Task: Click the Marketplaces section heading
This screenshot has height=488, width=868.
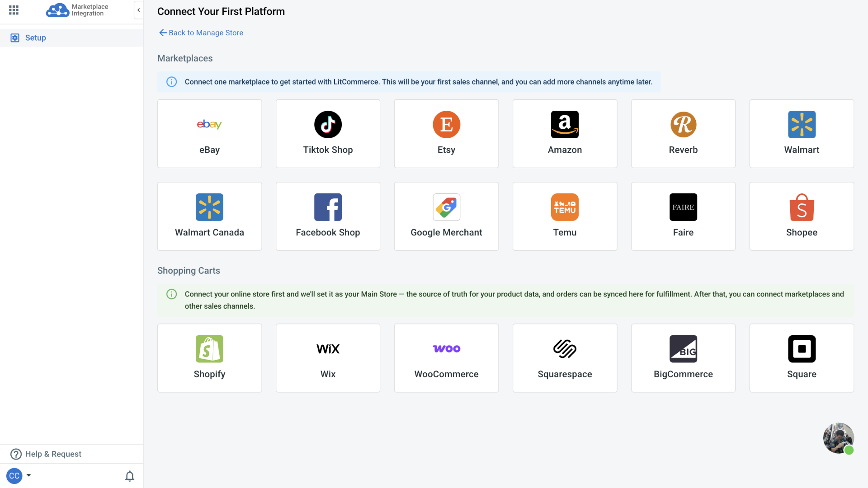Action: click(x=185, y=58)
